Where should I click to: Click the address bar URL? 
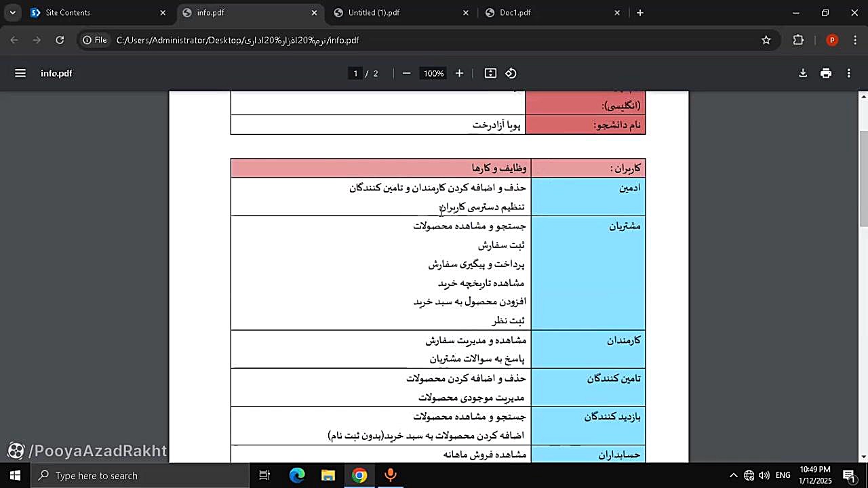(x=237, y=40)
